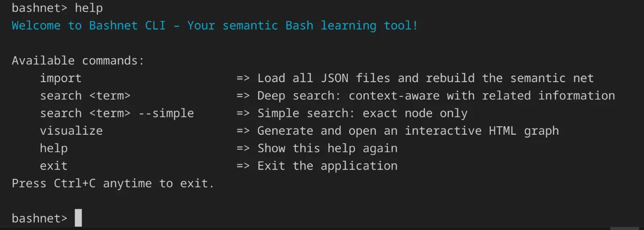Click the '=>' arrow beside the import command

243,78
